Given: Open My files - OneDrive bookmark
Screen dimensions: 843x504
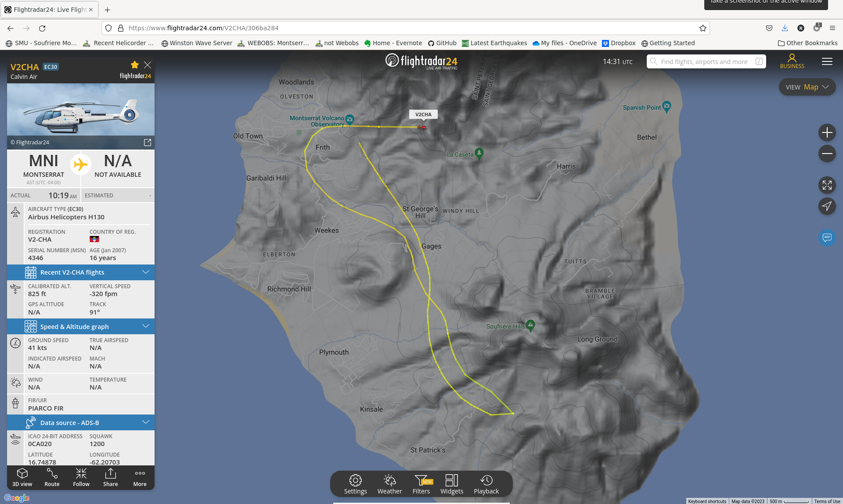Looking at the screenshot, I should point(564,43).
